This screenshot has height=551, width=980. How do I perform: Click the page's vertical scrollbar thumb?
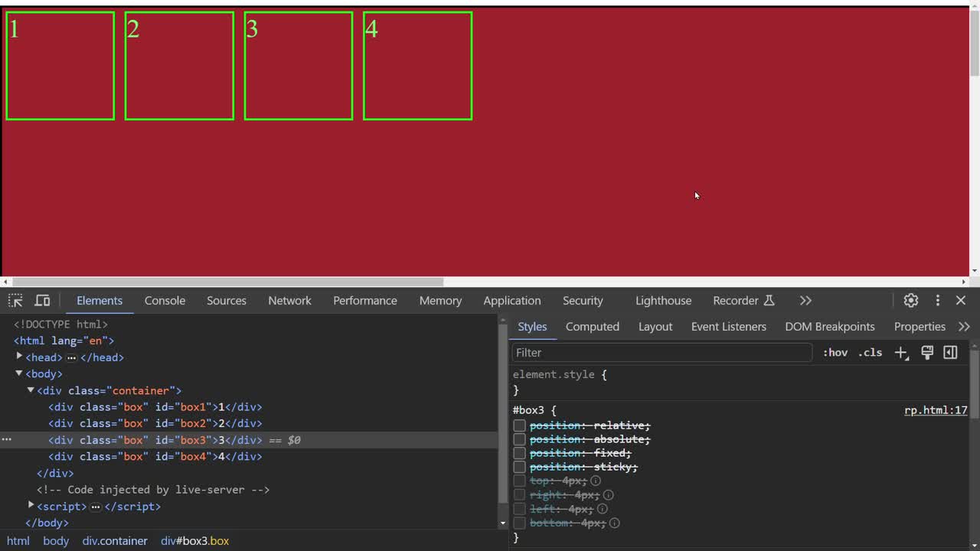(x=975, y=44)
